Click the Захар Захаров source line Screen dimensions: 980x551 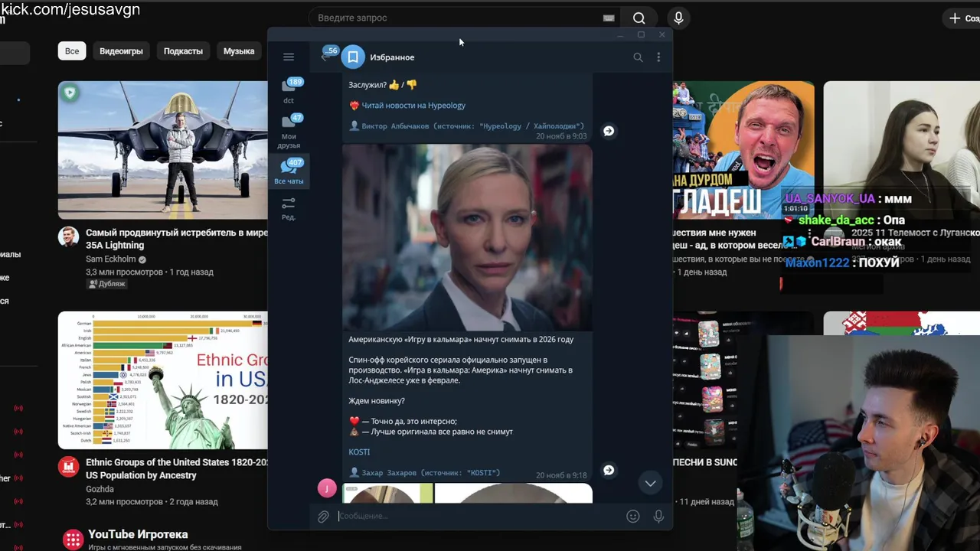coord(425,473)
